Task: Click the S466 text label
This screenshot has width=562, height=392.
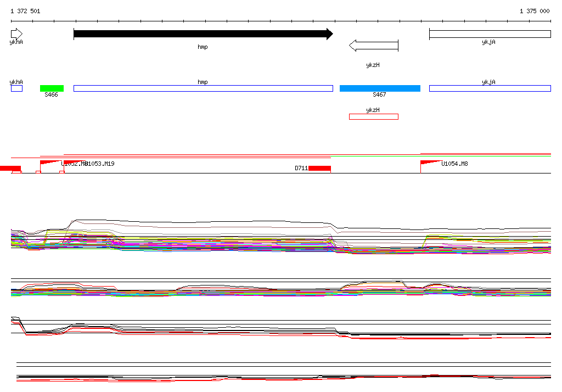Action: pos(51,94)
